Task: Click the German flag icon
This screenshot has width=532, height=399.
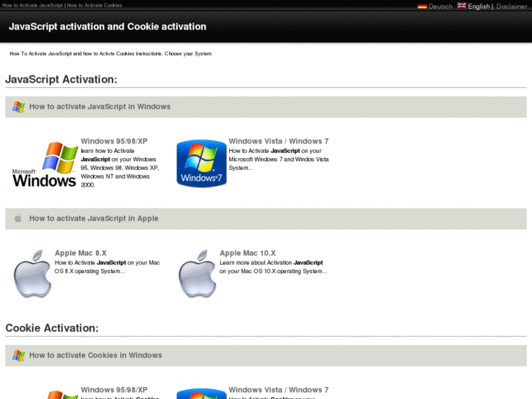Action: point(422,6)
